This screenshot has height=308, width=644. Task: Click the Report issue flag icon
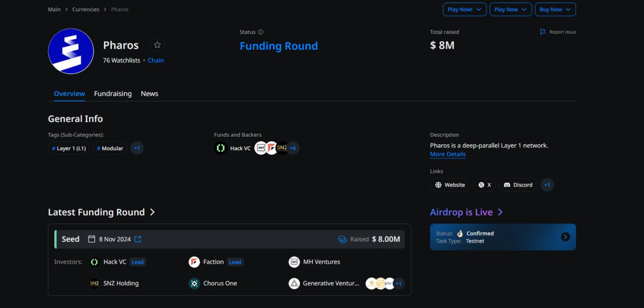[x=543, y=32]
